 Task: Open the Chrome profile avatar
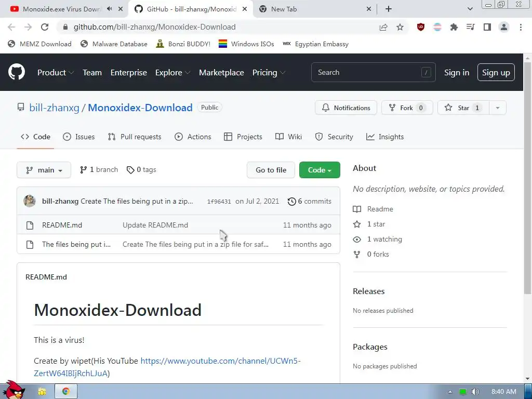pos(504,27)
